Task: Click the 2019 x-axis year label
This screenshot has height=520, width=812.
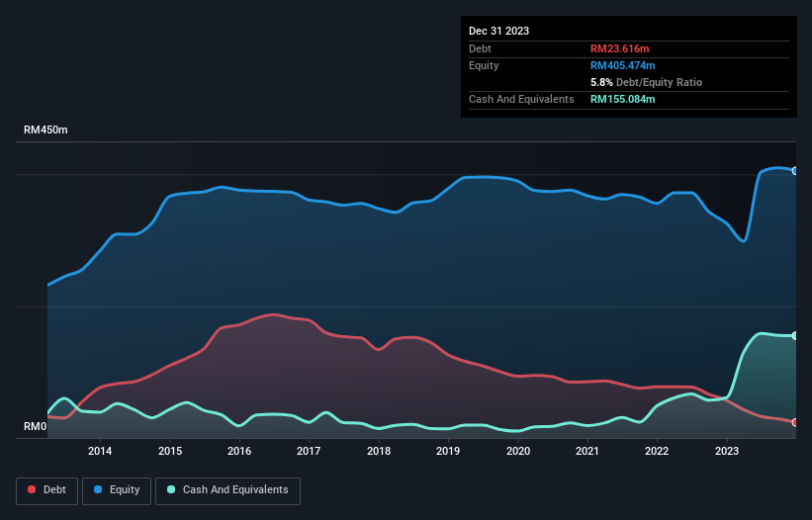Action: pos(448,452)
